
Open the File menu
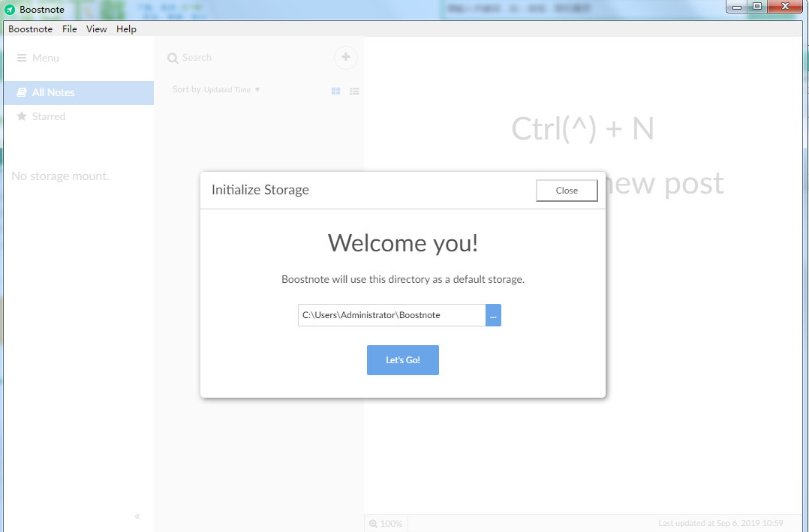coord(69,29)
